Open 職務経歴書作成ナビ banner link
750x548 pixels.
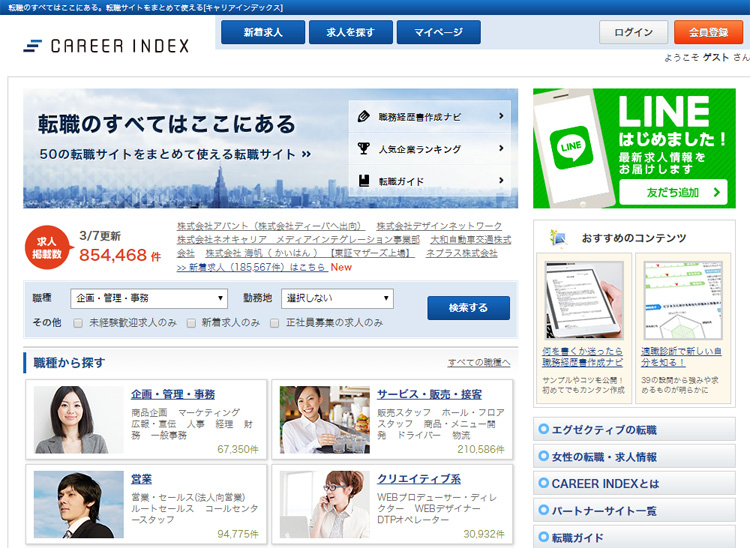tap(430, 116)
